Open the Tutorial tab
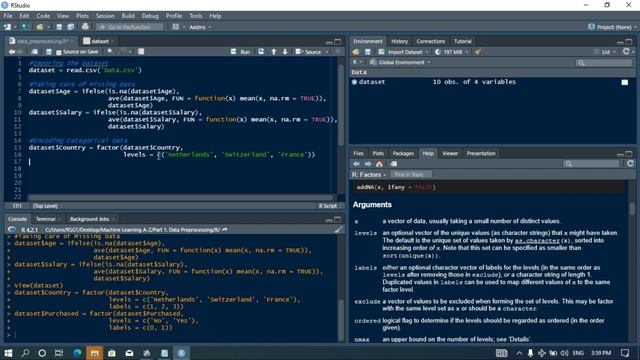The height and width of the screenshot is (360, 640). point(462,41)
